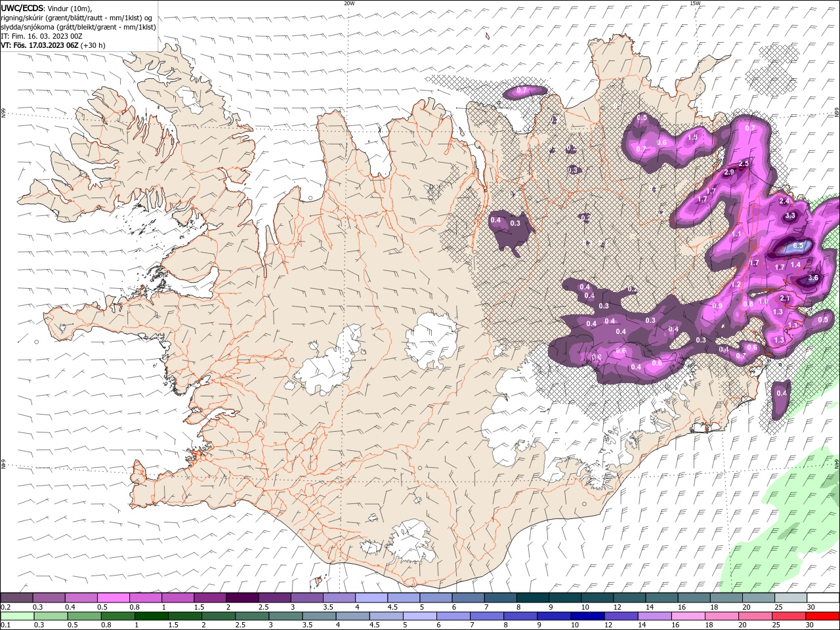
Task: Click the UWC/ECDS title text
Action: [x=22, y=8]
